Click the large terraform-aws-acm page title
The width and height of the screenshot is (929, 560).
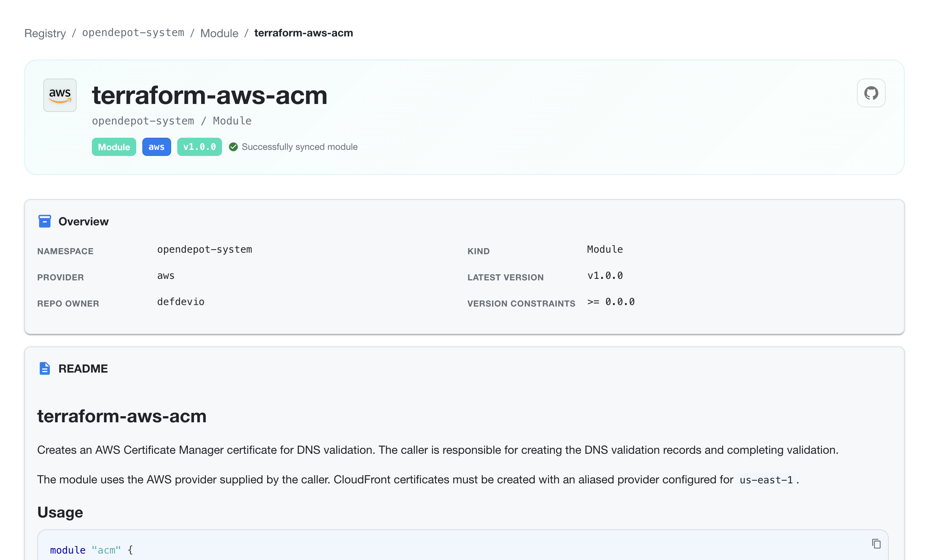tap(209, 95)
